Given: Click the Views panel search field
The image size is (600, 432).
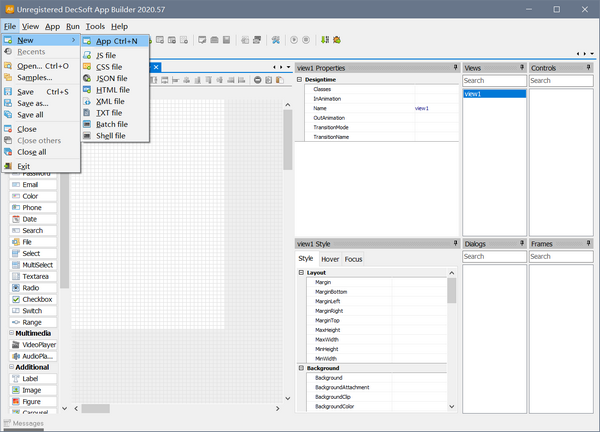Looking at the screenshot, I should [x=493, y=81].
